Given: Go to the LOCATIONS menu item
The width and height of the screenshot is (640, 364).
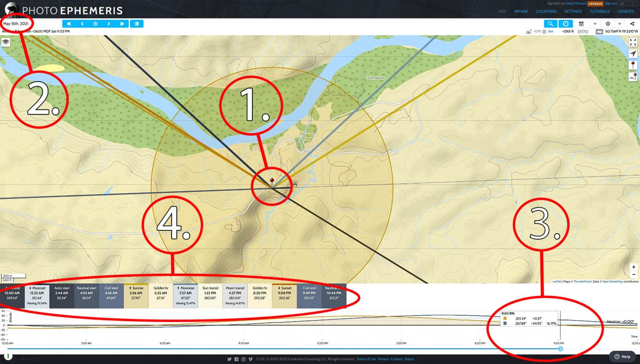Looking at the screenshot, I should [x=546, y=12].
